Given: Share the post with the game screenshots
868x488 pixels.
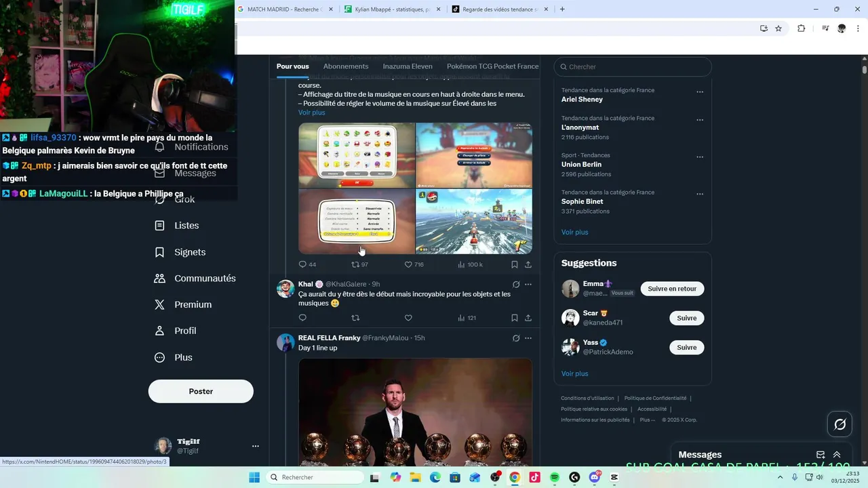Looking at the screenshot, I should (x=528, y=264).
